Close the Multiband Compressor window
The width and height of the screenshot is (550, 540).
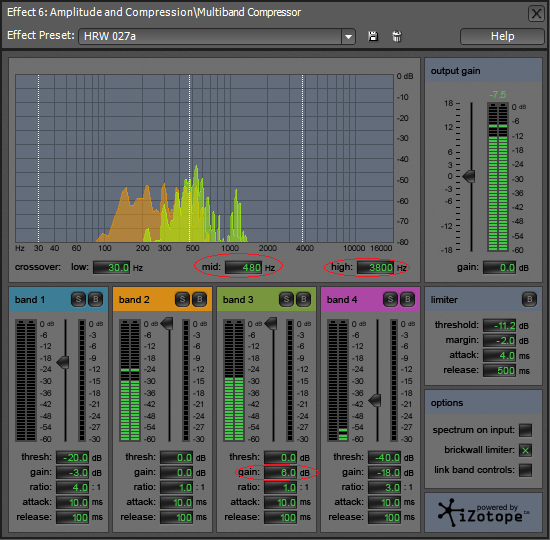[536, 14]
